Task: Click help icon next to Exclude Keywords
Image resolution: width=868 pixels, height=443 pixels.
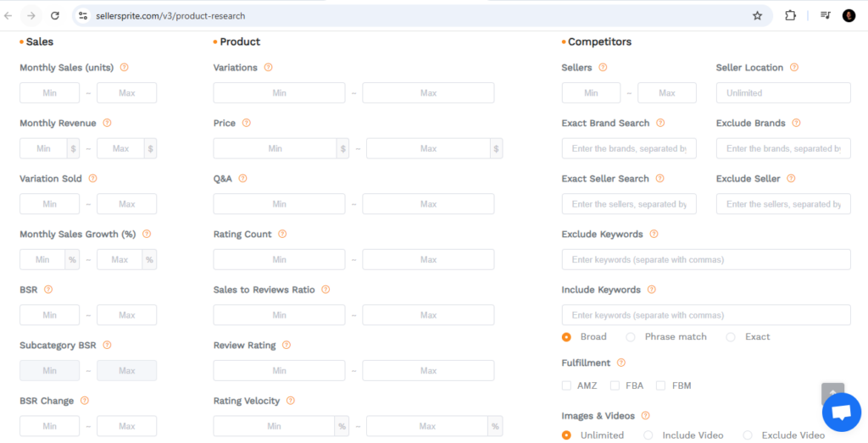Action: pyautogui.click(x=654, y=234)
